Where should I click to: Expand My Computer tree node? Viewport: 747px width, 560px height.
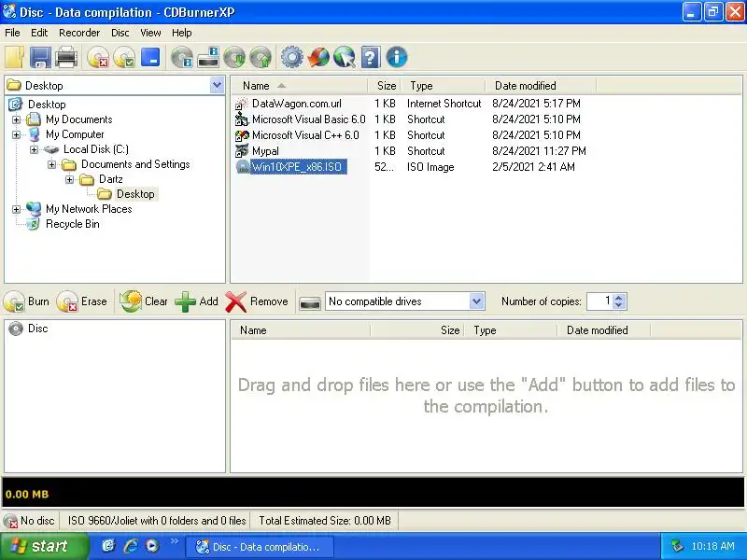16,134
